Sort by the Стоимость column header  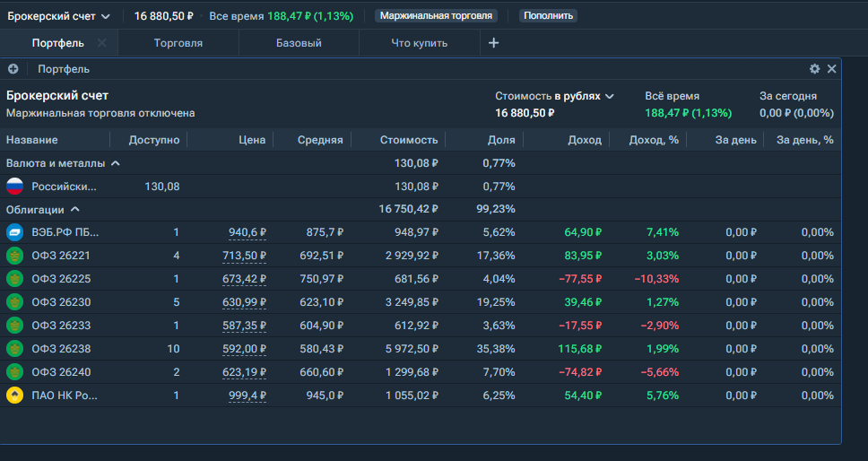click(x=409, y=140)
